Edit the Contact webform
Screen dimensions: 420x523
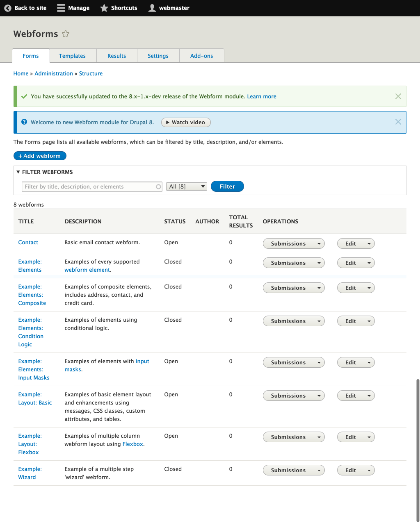pyautogui.click(x=351, y=243)
